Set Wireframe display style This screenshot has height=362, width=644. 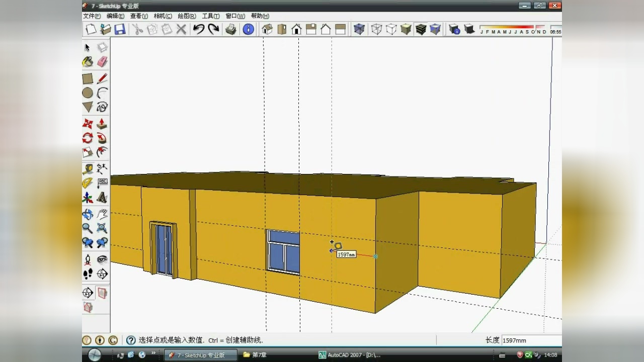pos(376,29)
